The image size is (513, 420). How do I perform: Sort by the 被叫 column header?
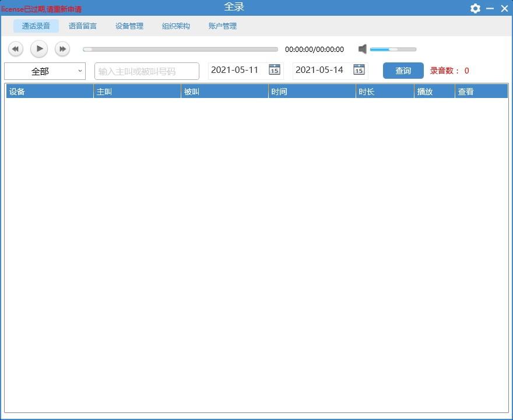225,92
